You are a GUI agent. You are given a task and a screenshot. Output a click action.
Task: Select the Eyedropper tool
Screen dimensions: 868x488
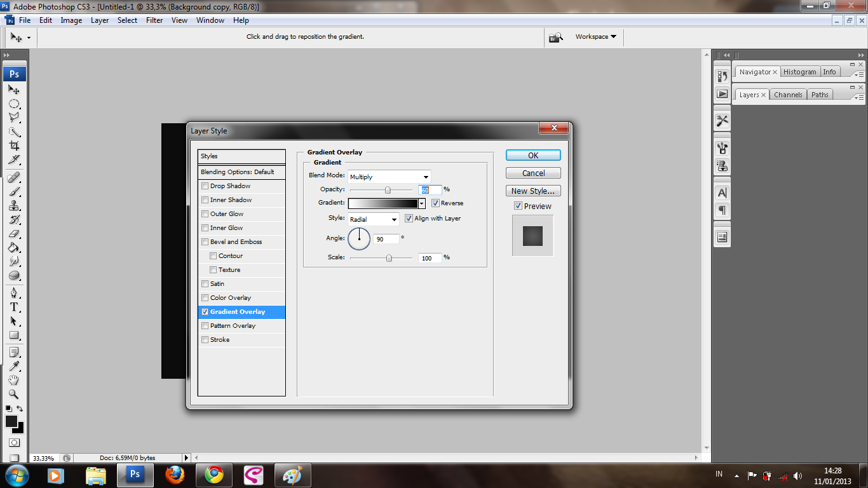(x=14, y=366)
